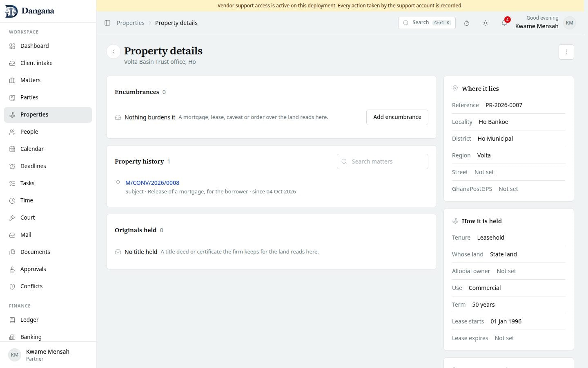Open matter M/CONV/2026/0008 link
This screenshot has width=588, height=368.
coord(152,183)
